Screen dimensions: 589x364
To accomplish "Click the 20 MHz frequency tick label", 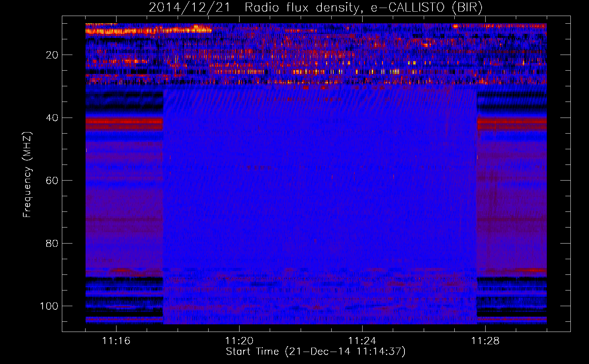I will pyautogui.click(x=52, y=55).
